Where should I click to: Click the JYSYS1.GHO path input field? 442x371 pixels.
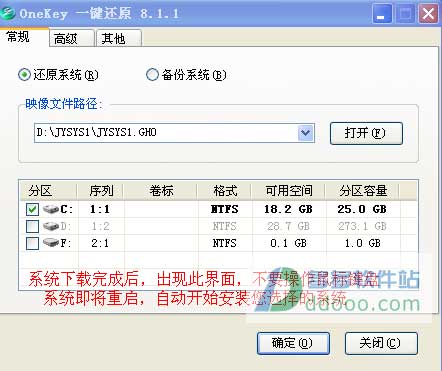tap(166, 133)
